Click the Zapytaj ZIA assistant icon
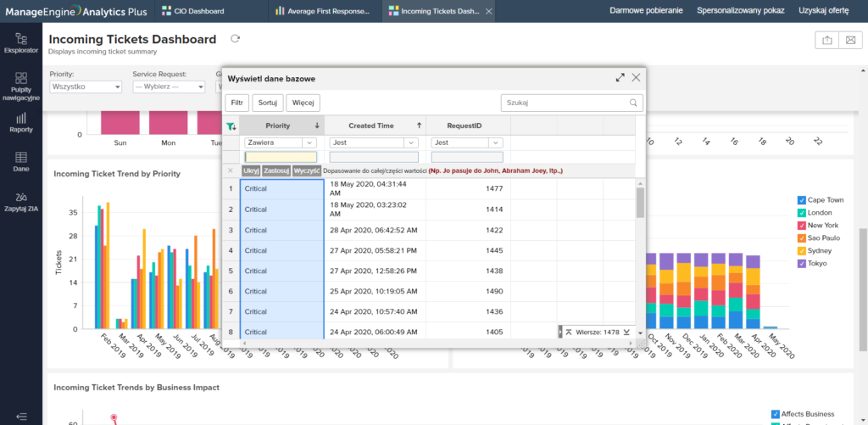This screenshot has width=868, height=425. tap(21, 201)
